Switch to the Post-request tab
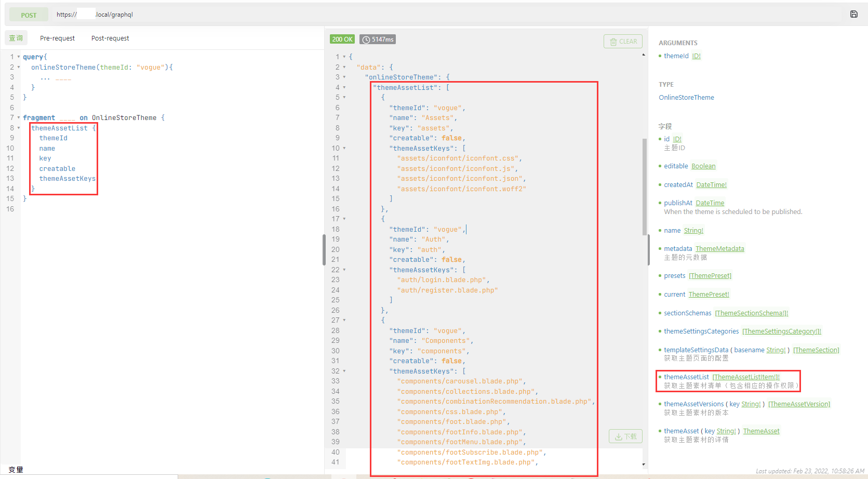This screenshot has height=479, width=868. click(110, 38)
